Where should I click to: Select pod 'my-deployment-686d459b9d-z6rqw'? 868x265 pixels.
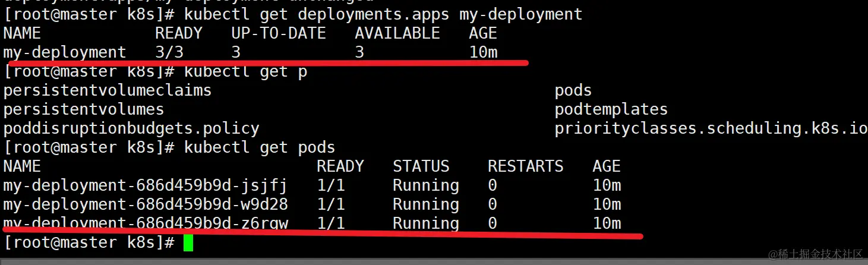click(x=146, y=223)
